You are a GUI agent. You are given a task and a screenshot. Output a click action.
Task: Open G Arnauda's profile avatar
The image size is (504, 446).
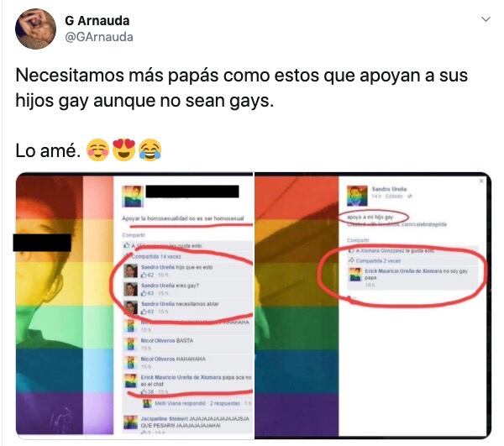[x=35, y=29]
